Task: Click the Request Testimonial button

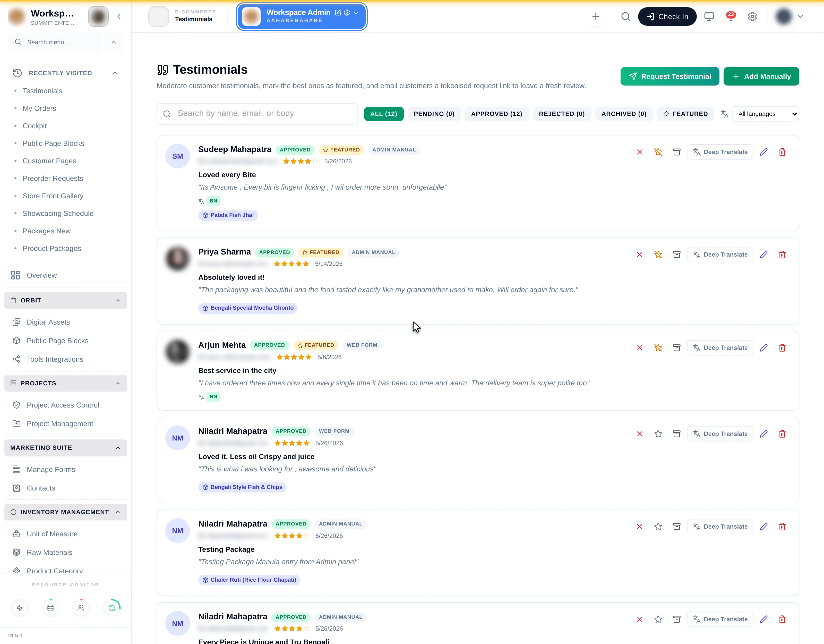Action: [x=670, y=76]
